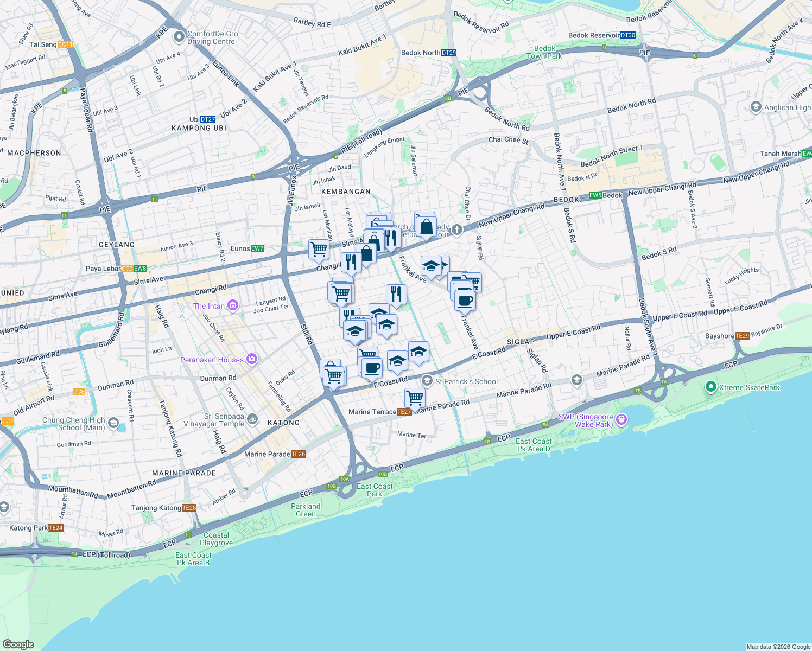812x651 pixels.
Task: Select the CC8 station badge near Dunman Rd
Action: coord(79,392)
